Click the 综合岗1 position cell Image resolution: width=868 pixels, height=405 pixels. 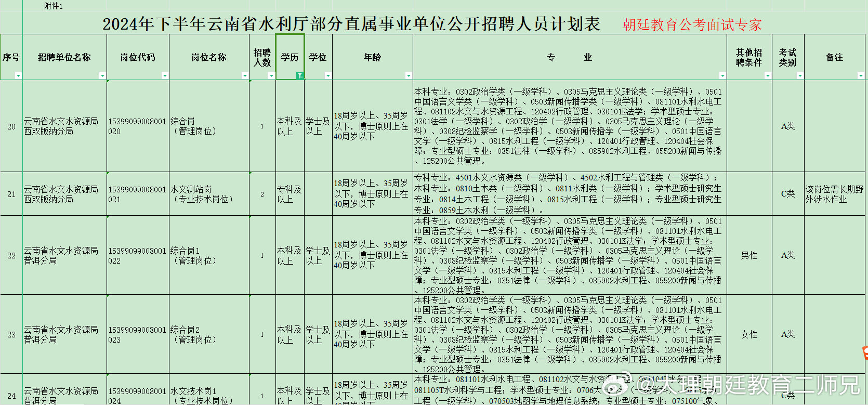click(x=209, y=255)
